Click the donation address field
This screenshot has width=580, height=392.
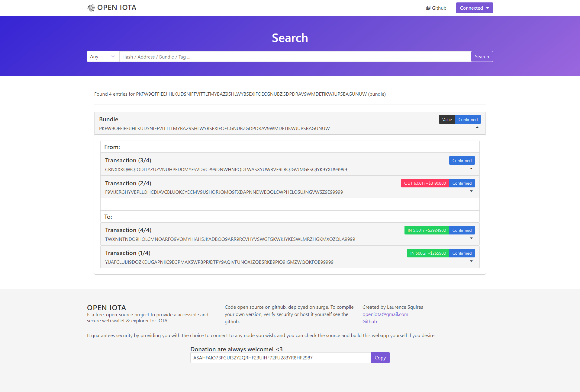(x=280, y=358)
